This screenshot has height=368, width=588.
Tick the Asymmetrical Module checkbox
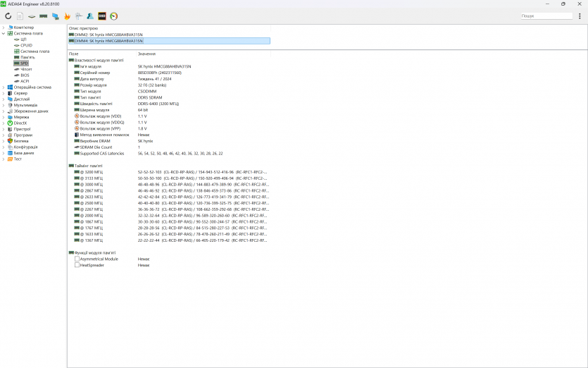pos(77,259)
